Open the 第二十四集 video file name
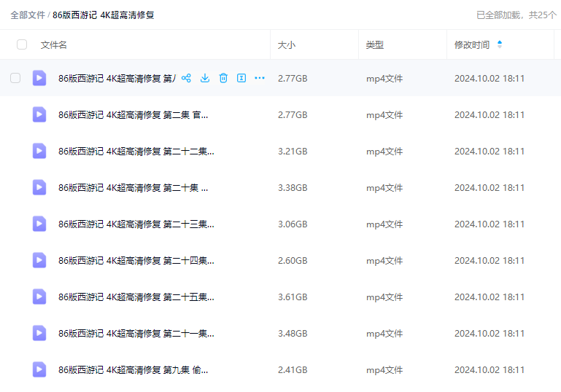The image size is (561, 392). (x=136, y=260)
